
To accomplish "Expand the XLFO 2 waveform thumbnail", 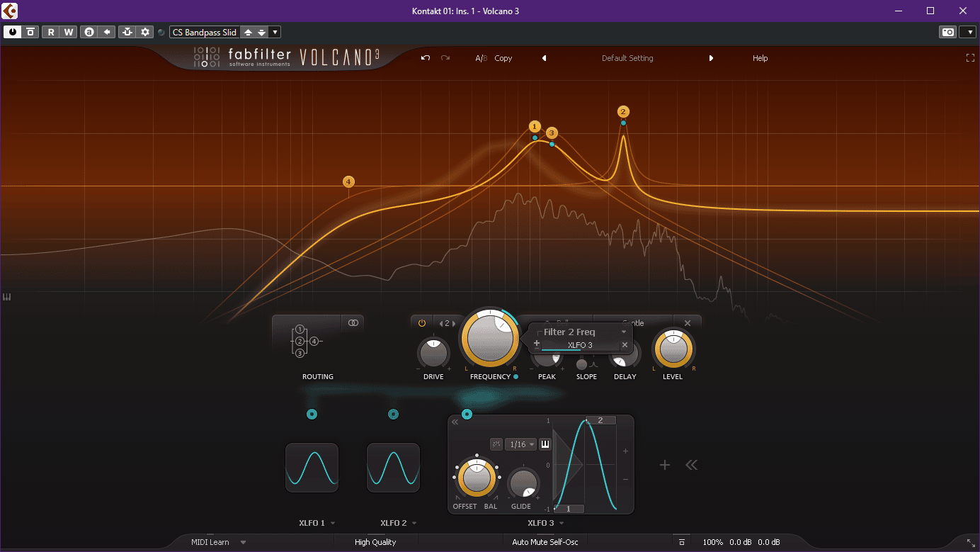I will (393, 468).
